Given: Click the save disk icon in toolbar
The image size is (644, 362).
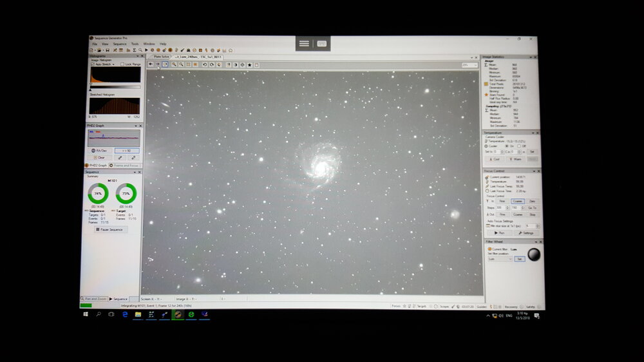Looking at the screenshot, I should coord(107,50).
